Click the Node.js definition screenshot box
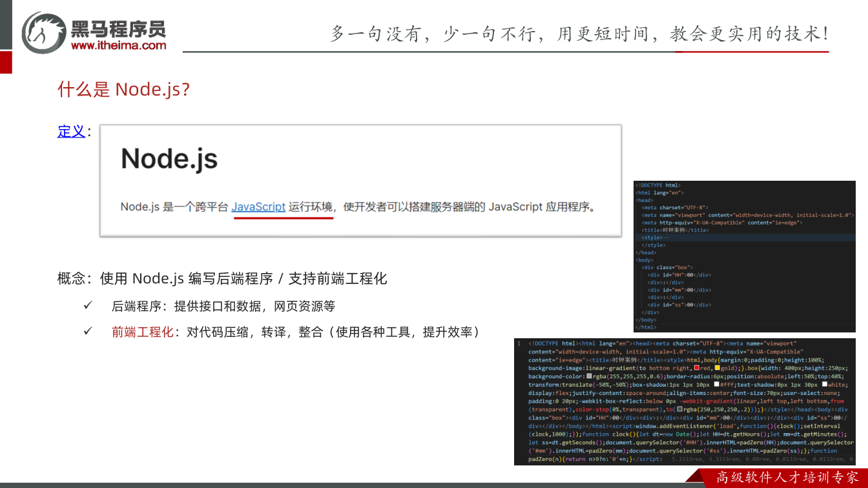Image resolution: width=868 pixels, height=488 pixels. click(x=360, y=181)
